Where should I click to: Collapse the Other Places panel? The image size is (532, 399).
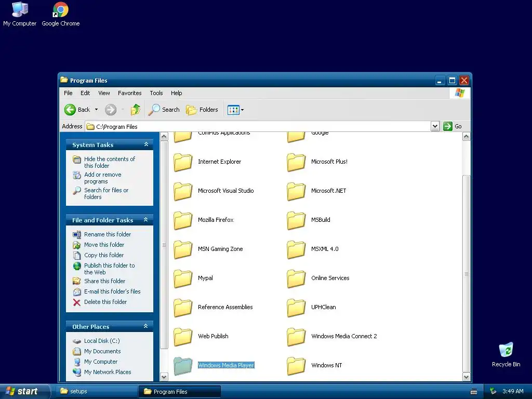[x=146, y=326]
